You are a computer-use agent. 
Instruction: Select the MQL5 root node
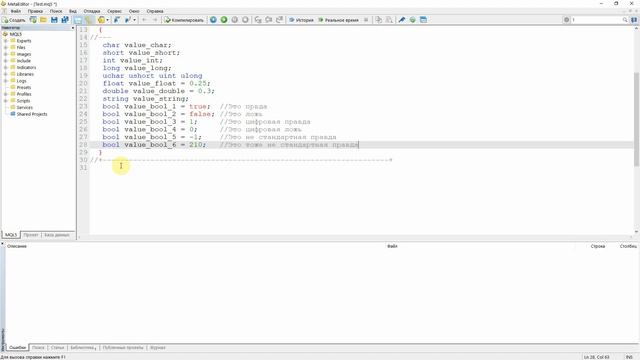point(16,34)
